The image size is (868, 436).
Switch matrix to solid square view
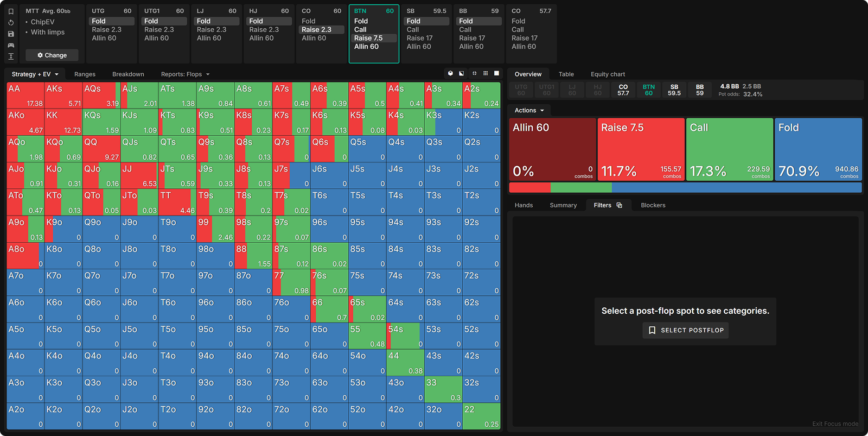pyautogui.click(x=496, y=73)
